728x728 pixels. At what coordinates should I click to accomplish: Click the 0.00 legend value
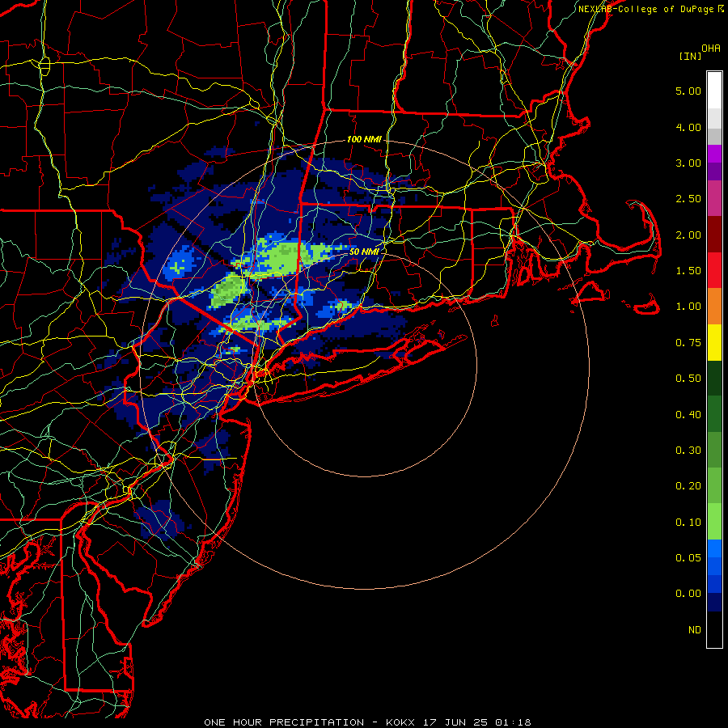pos(688,594)
